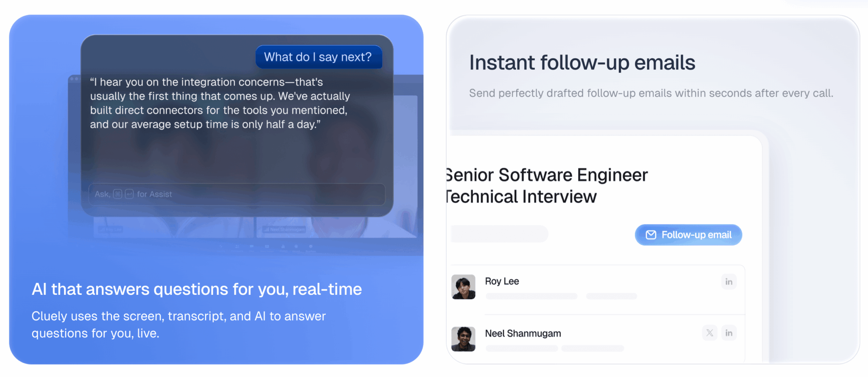Click the "Instant follow-up emails" heading
The image size is (868, 377).
(x=582, y=63)
